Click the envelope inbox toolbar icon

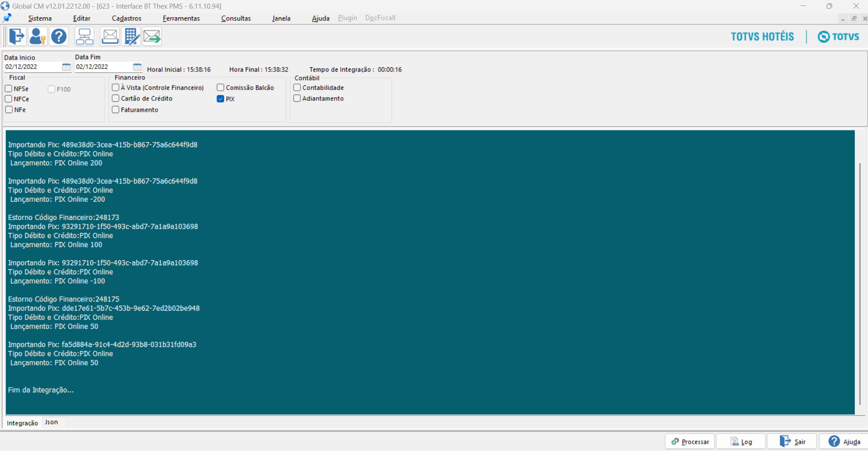[x=110, y=36]
